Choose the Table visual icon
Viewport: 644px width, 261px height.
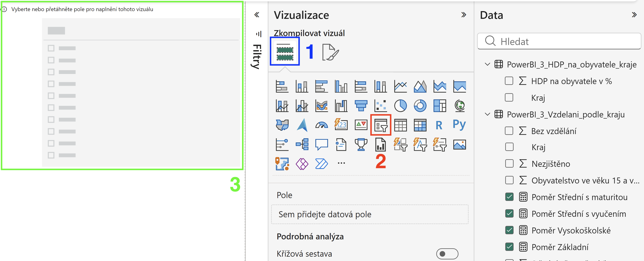[x=400, y=125]
